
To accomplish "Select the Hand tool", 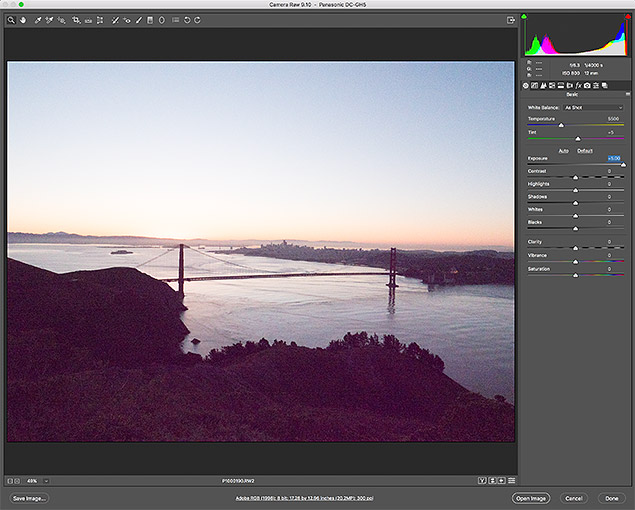I will (x=23, y=20).
